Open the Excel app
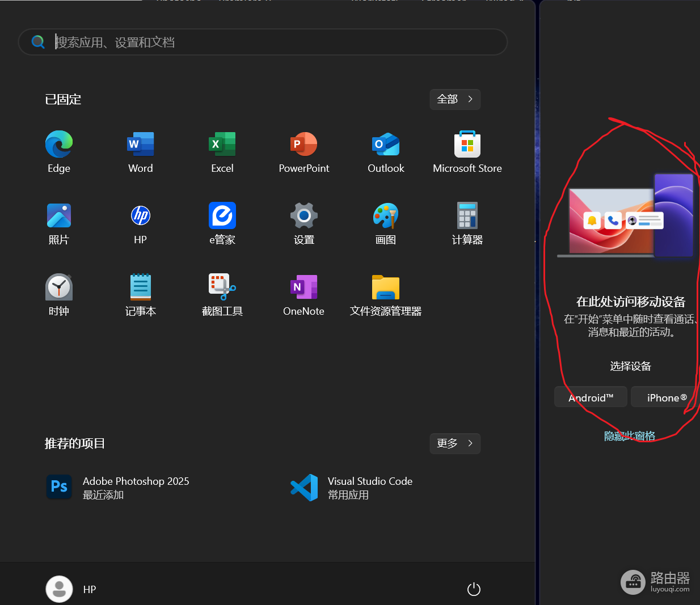The width and height of the screenshot is (700, 605). tap(222, 144)
